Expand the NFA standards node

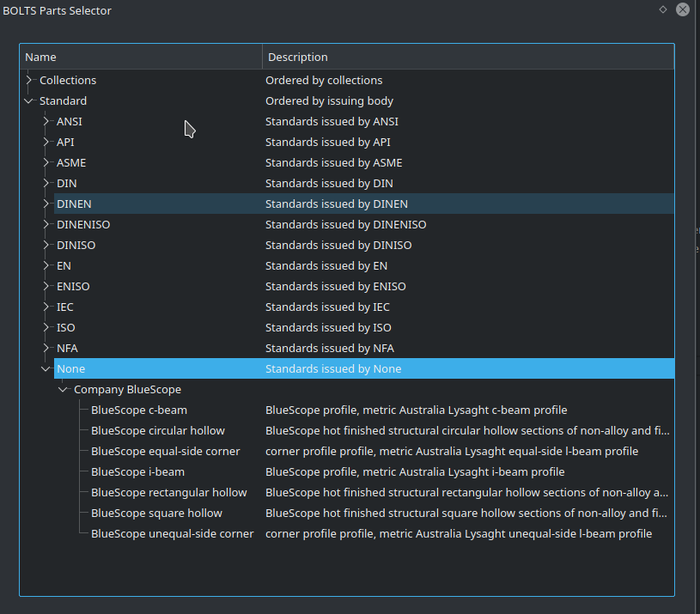coord(46,348)
